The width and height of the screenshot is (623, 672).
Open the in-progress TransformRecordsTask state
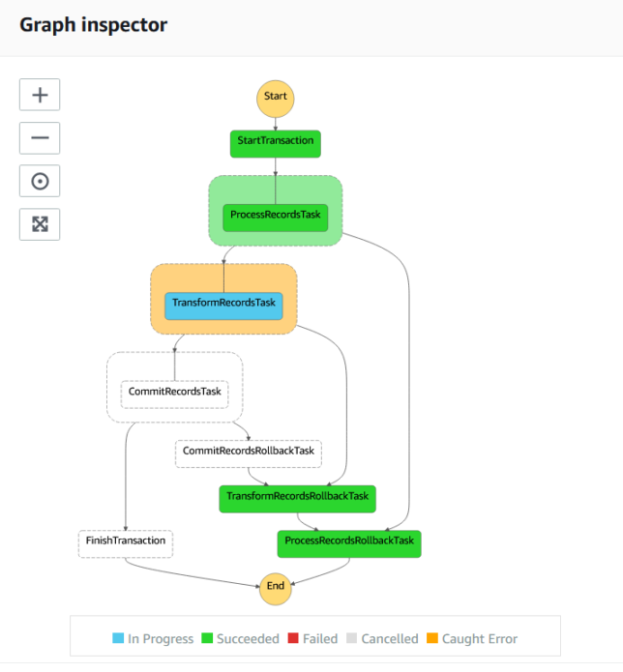click(223, 306)
